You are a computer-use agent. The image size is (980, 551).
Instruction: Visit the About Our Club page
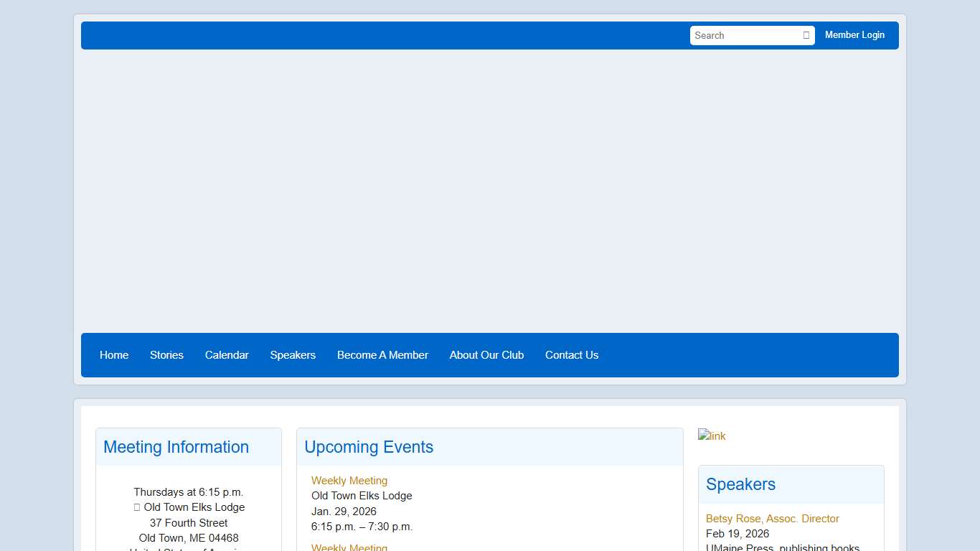486,354
